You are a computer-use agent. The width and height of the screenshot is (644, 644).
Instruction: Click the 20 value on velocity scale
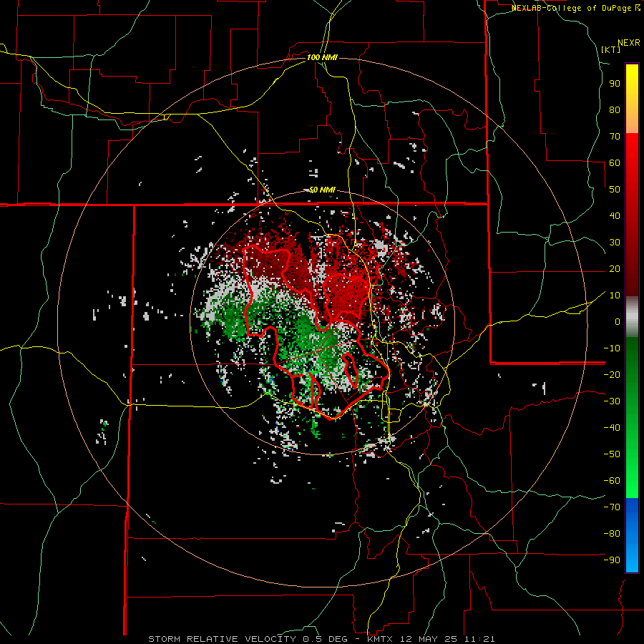(x=615, y=269)
